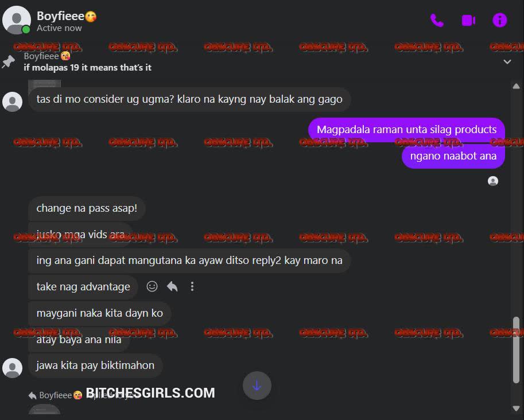The height and width of the screenshot is (420, 524).
Task: Reply to the 'take nag advantage' message
Action: [x=172, y=286]
